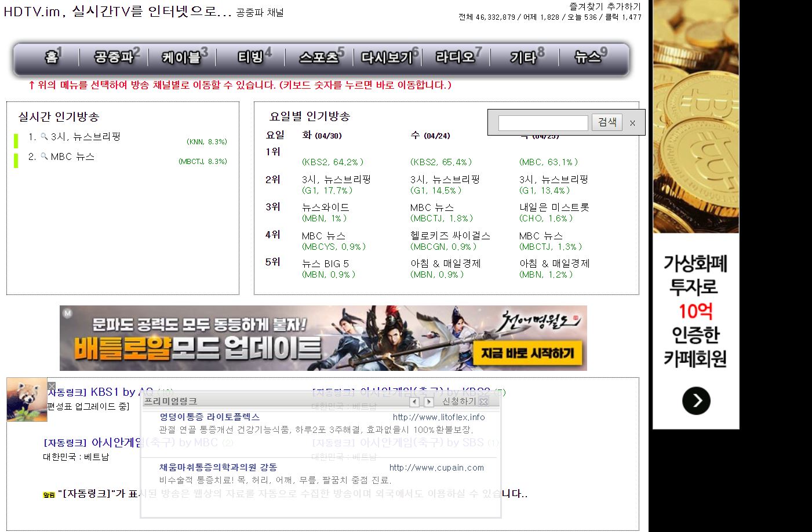This screenshot has height=532, width=812.
Task: Open http://www.litoflex.info URL
Action: pyautogui.click(x=439, y=417)
